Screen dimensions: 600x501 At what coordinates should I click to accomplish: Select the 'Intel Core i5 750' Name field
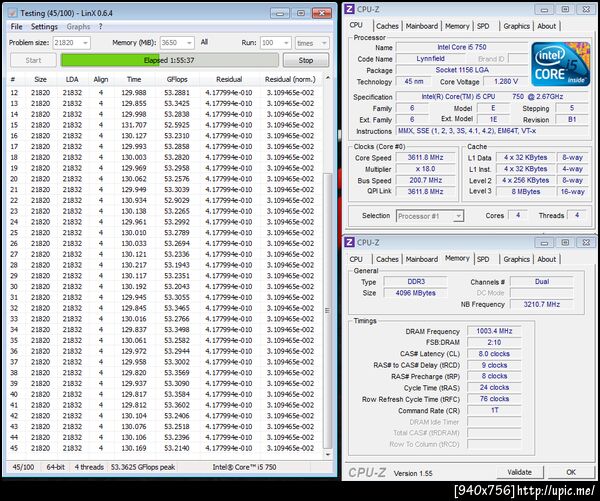462,47
